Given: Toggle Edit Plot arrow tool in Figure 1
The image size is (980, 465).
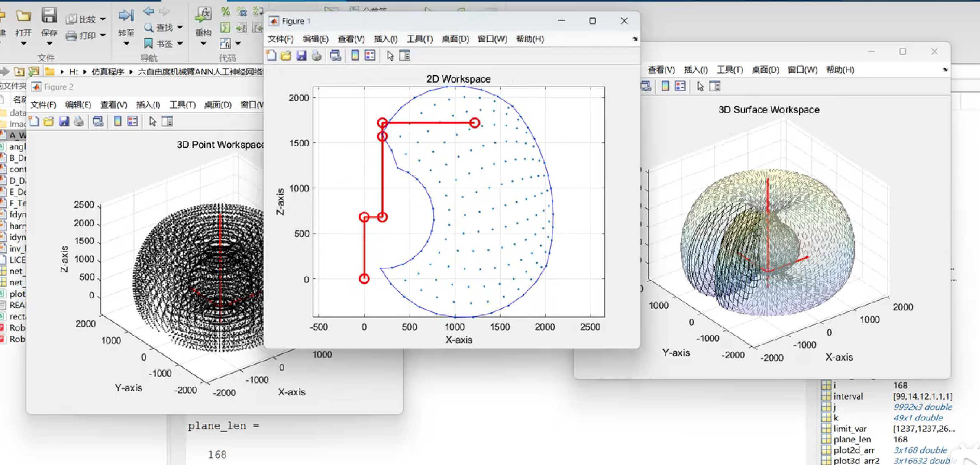Looking at the screenshot, I should (x=390, y=56).
